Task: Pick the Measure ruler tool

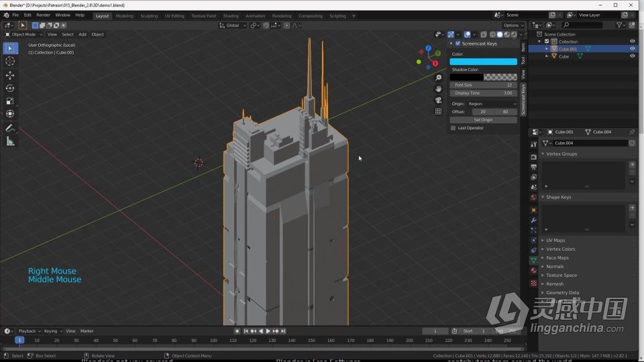Action: click(10, 141)
